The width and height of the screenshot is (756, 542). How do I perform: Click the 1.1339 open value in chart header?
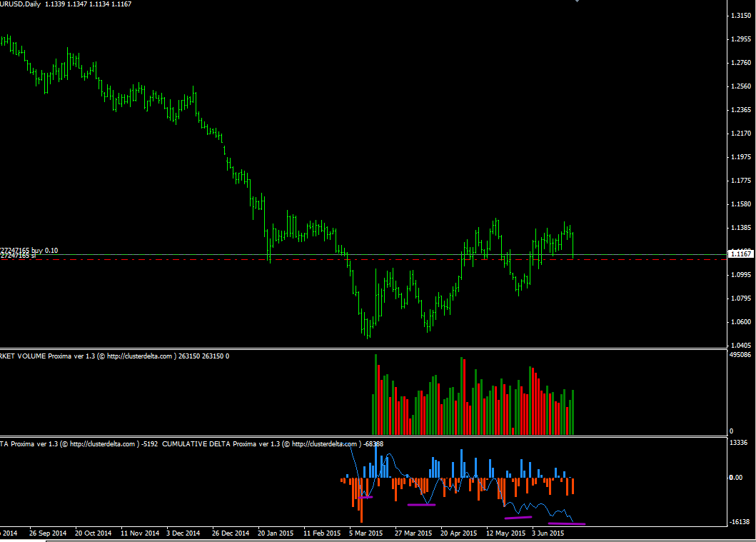(55, 4)
